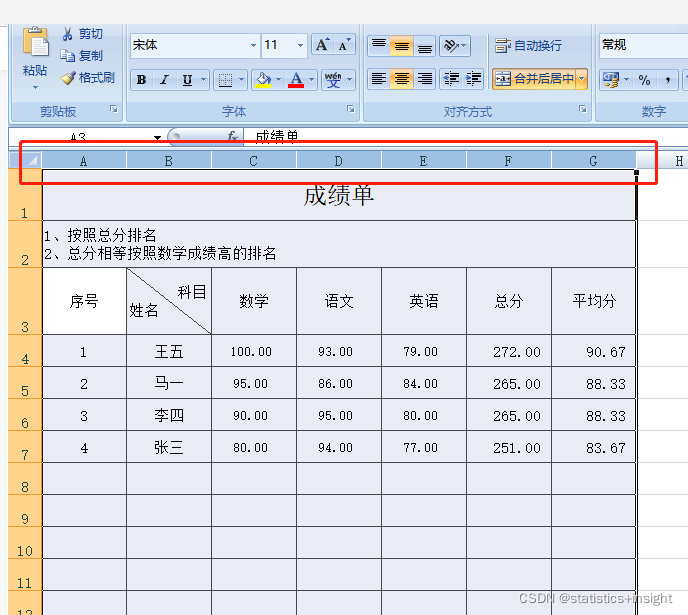
Task: Open number format 常规 box
Action: point(643,45)
